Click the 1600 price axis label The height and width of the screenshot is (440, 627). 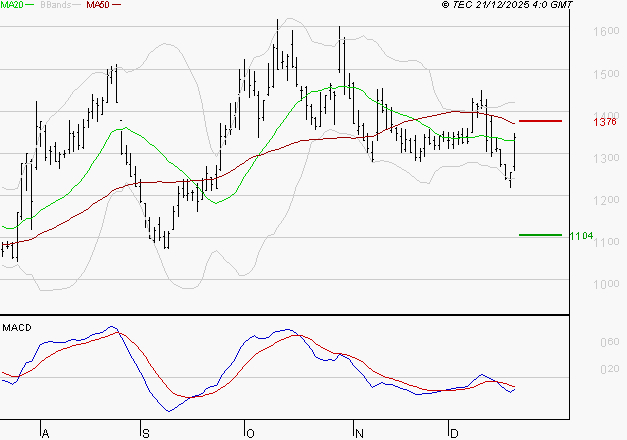[606, 32]
